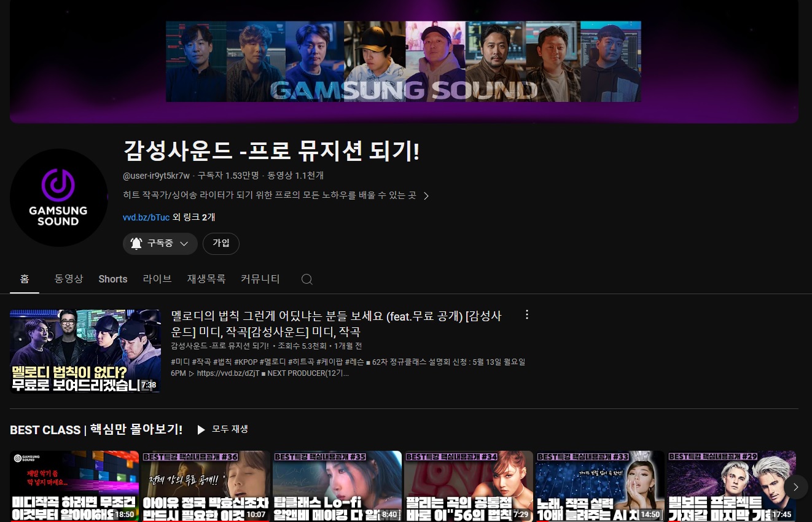812x522 pixels.
Task: Open the BEST CLASS | 핵심만 몰아보기! playlist heading
Action: click(96, 430)
